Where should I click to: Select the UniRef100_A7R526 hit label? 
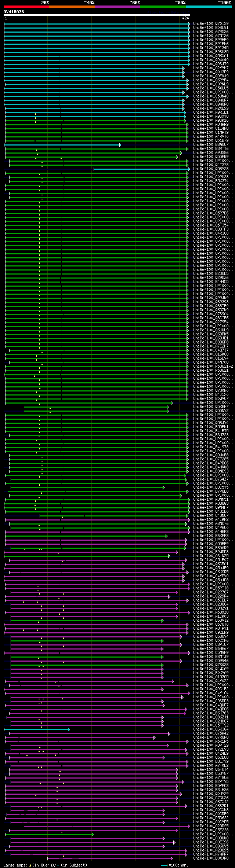pos(211,32)
